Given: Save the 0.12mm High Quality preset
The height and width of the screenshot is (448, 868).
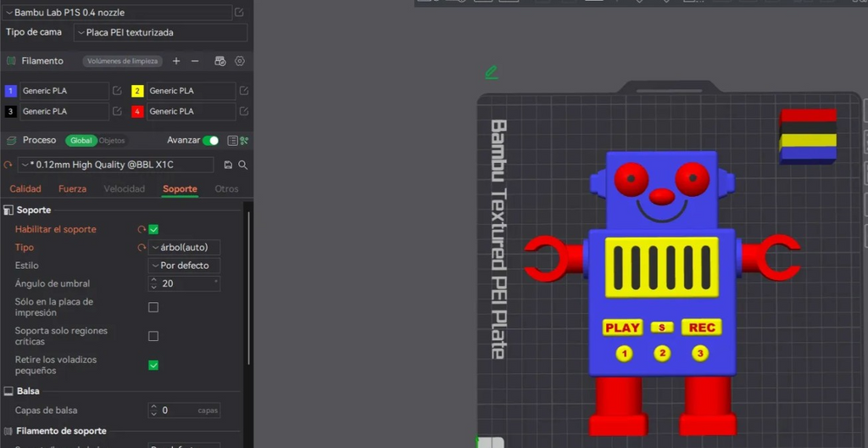Looking at the screenshot, I should pos(228,165).
